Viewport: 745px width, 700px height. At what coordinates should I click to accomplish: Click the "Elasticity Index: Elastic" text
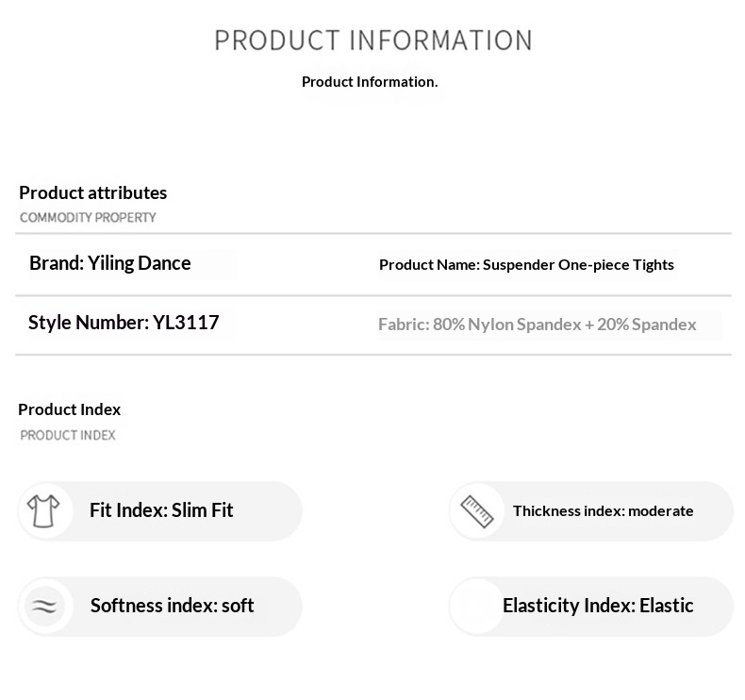click(598, 606)
